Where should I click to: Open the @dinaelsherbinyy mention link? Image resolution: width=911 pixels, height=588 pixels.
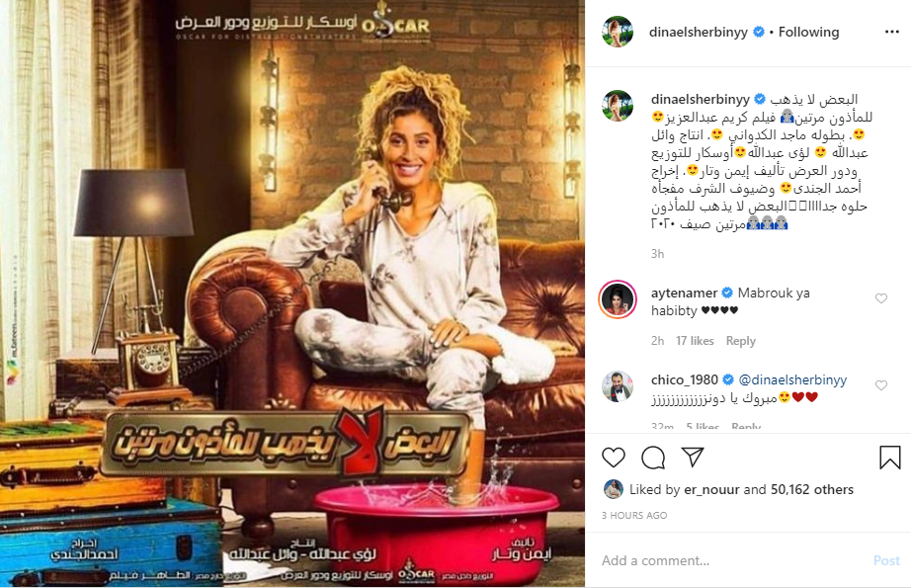coord(792,380)
